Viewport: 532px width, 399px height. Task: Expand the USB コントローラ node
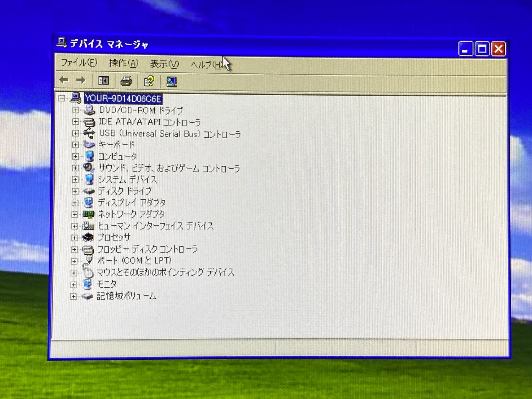[x=75, y=133]
